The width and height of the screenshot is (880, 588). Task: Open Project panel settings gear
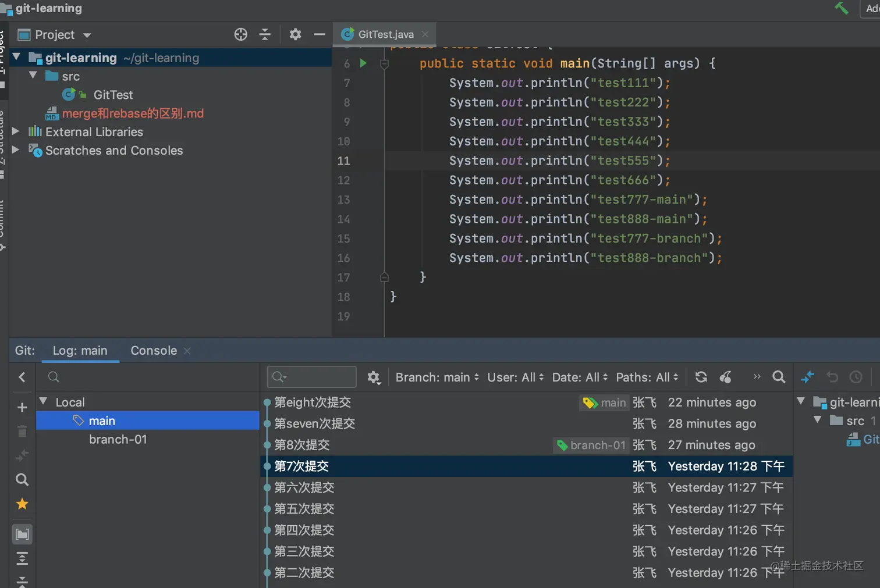(296, 34)
